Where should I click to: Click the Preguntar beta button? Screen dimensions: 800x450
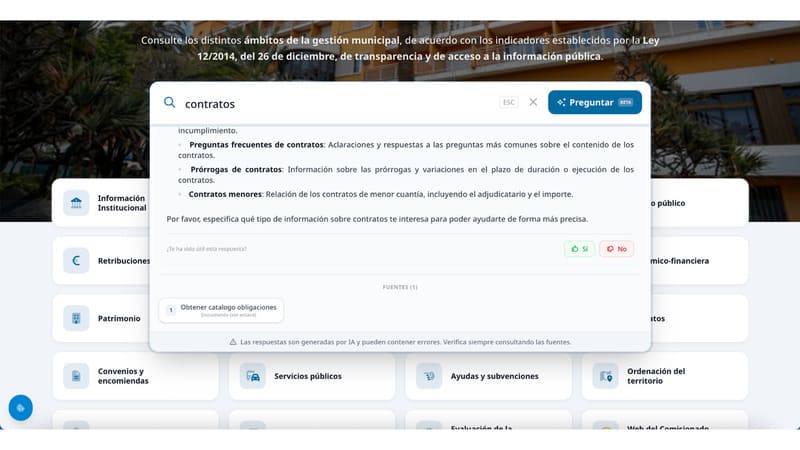[x=595, y=102]
